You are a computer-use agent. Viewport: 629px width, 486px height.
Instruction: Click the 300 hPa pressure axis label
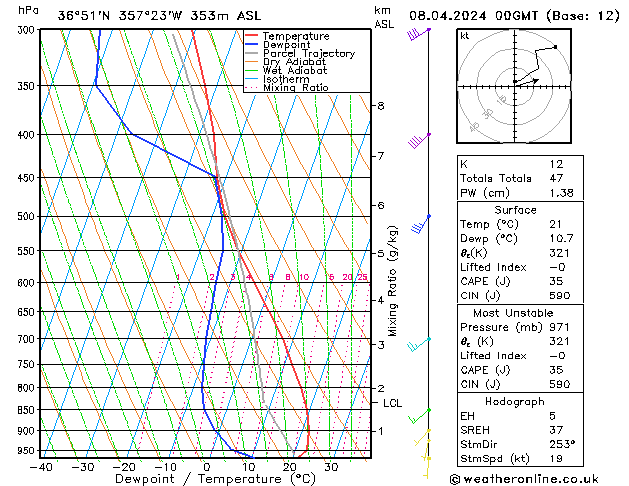coord(28,30)
